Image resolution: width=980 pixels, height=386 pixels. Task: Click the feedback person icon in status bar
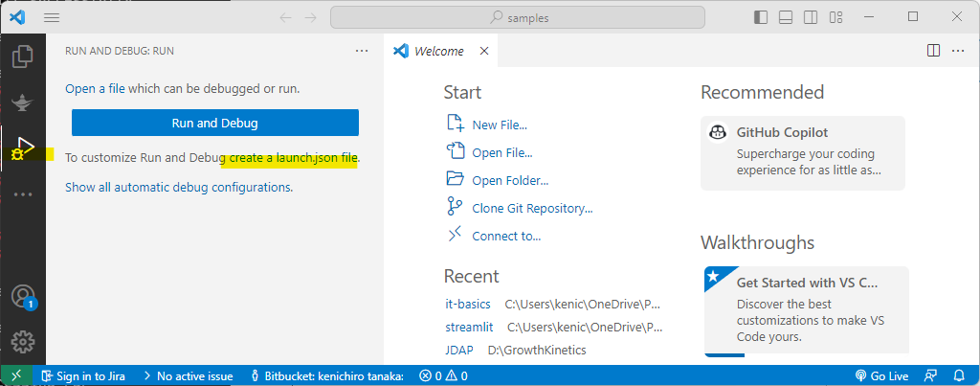pyautogui.click(x=930, y=376)
